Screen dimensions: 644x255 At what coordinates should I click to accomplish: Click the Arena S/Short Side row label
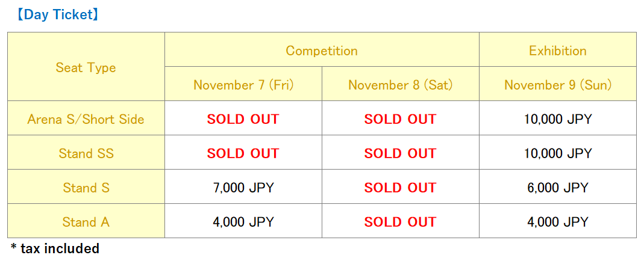(86, 119)
